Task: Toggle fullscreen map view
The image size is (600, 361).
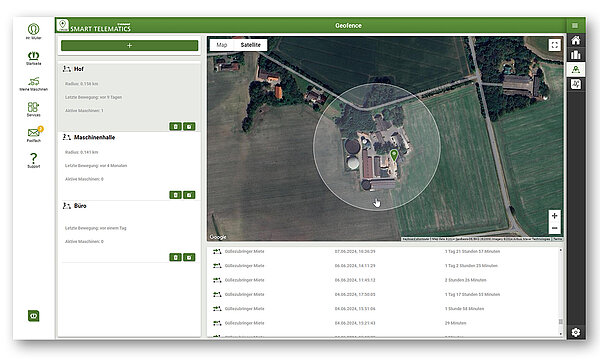Action: click(x=554, y=45)
